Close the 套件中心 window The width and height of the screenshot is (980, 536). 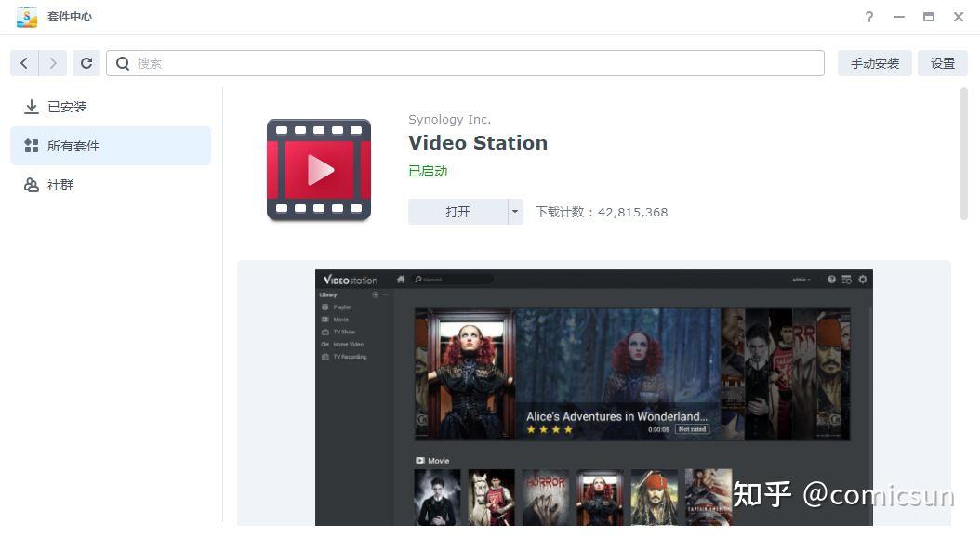click(959, 17)
